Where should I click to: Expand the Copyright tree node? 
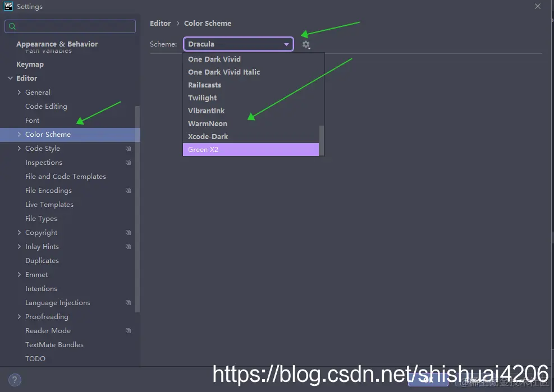pos(19,232)
